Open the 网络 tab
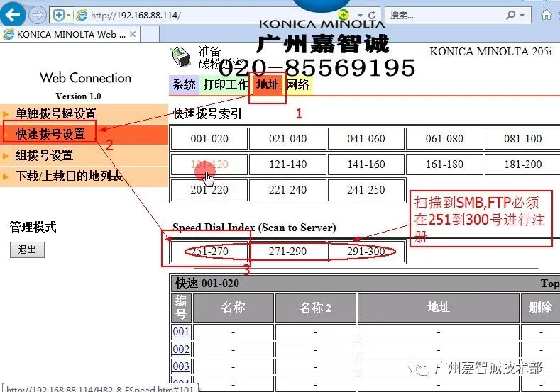The image size is (560, 392). (x=299, y=85)
